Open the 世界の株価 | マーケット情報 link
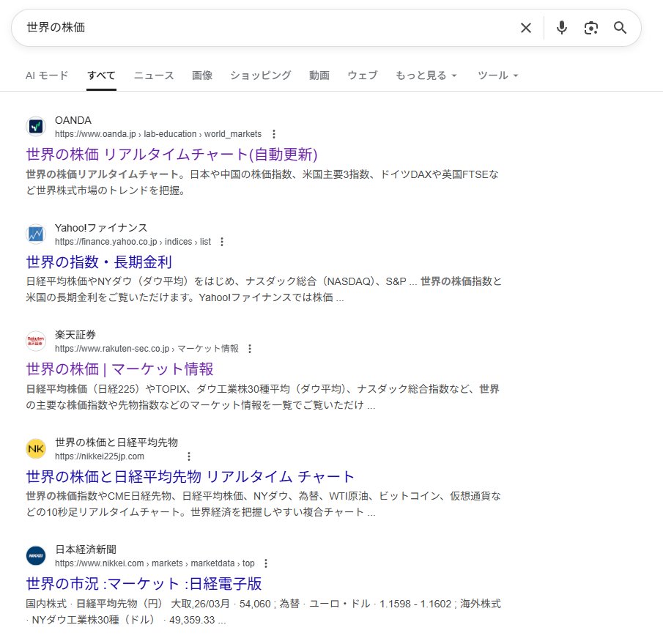Screen dimensions: 663x644 (x=119, y=369)
